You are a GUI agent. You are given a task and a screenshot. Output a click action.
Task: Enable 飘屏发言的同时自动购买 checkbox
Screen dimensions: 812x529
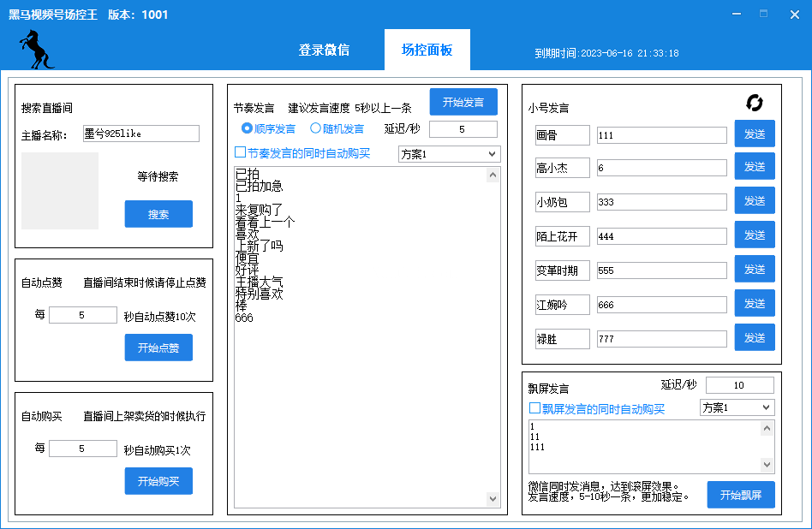(x=535, y=409)
